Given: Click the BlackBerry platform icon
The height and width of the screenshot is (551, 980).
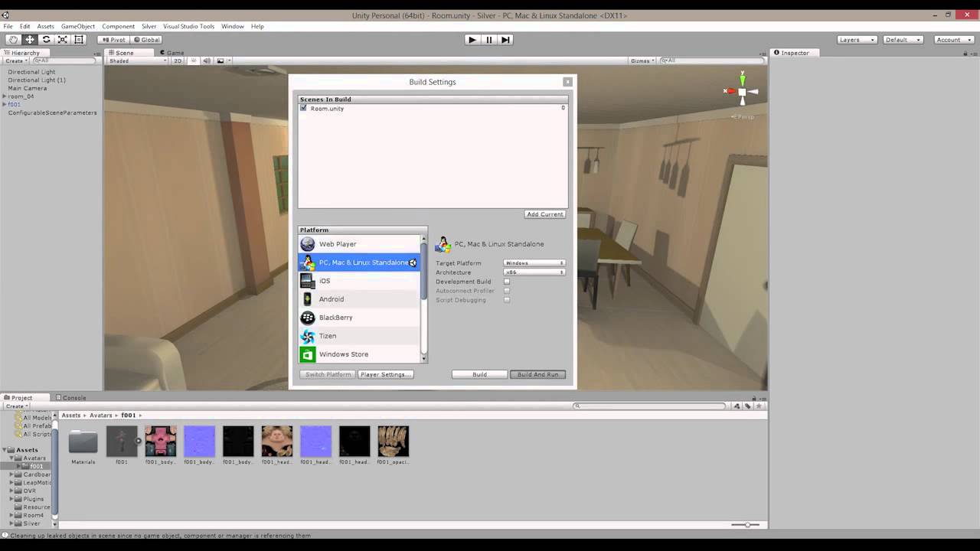Looking at the screenshot, I should 307,317.
